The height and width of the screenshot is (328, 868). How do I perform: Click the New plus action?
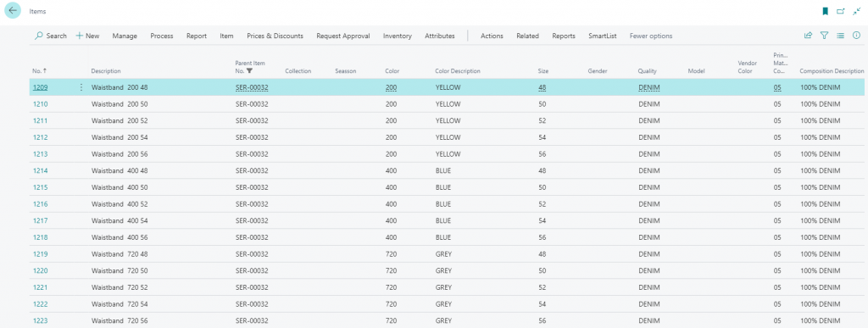tap(87, 36)
